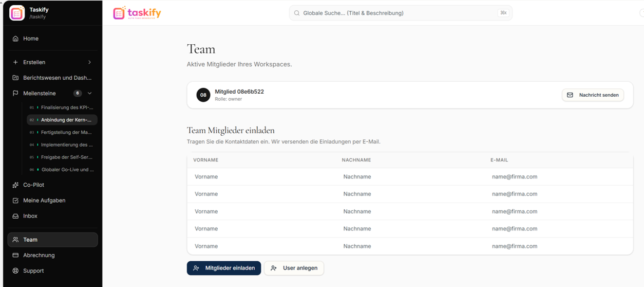Viewport: 644px width, 287px height.
Task: Open milestone 01 Finalisierung des KPI
Action: pyautogui.click(x=62, y=107)
